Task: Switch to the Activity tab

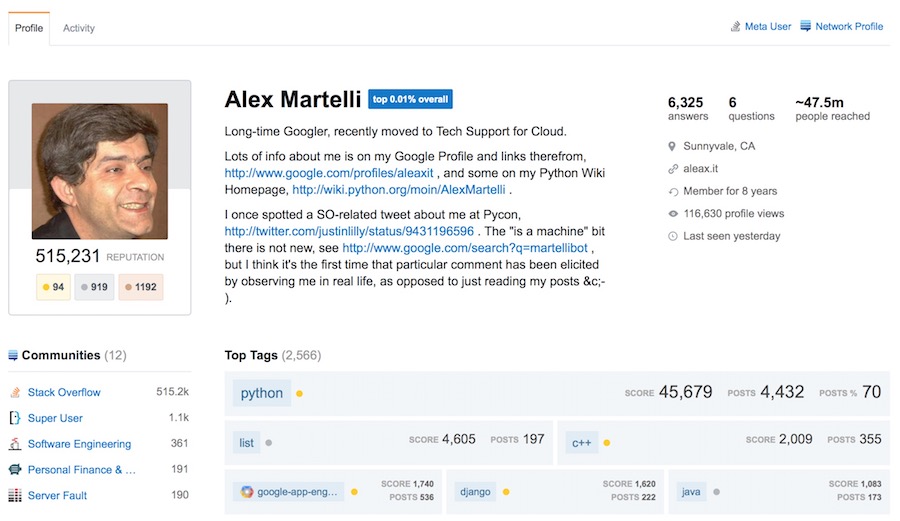Action: [79, 28]
